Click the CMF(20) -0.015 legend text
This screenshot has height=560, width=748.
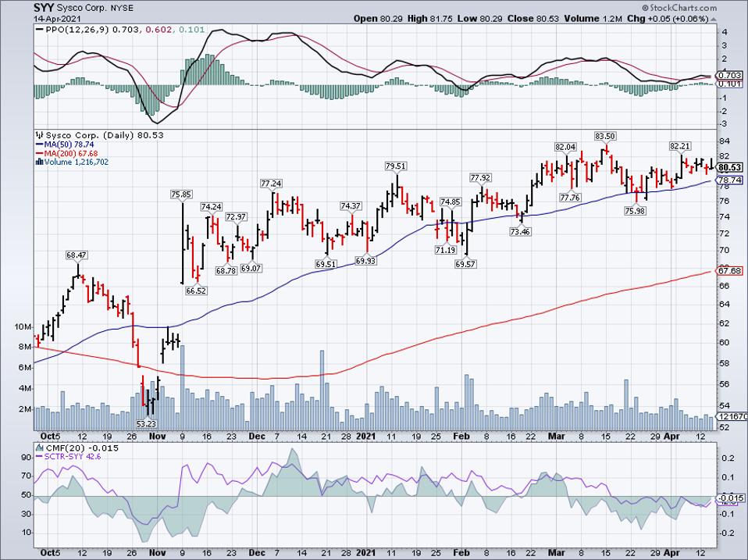tap(81, 448)
